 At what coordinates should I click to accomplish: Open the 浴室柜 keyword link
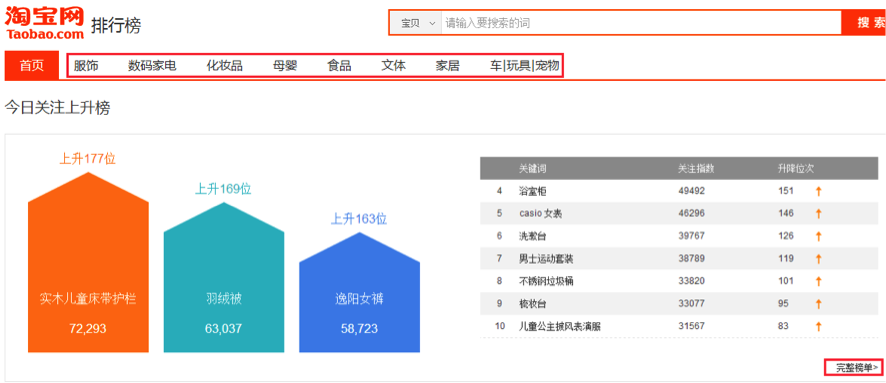[533, 192]
